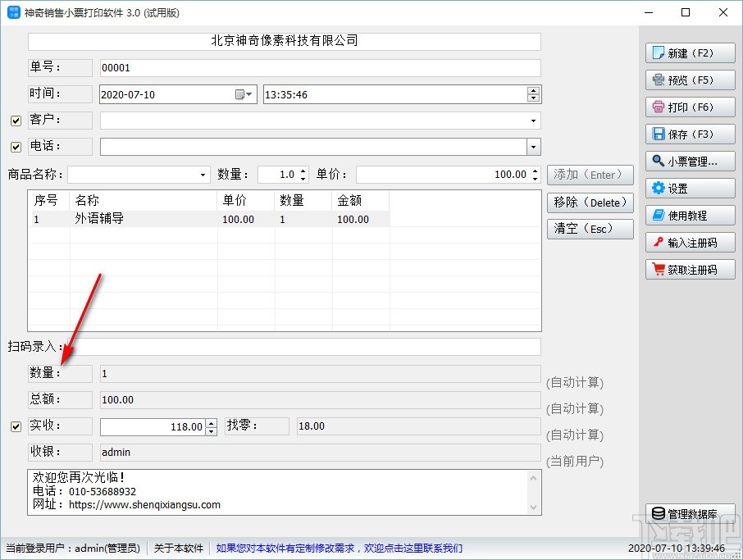Open Settings (设置) gear icon
The height and width of the screenshot is (560, 743).
tap(659, 188)
